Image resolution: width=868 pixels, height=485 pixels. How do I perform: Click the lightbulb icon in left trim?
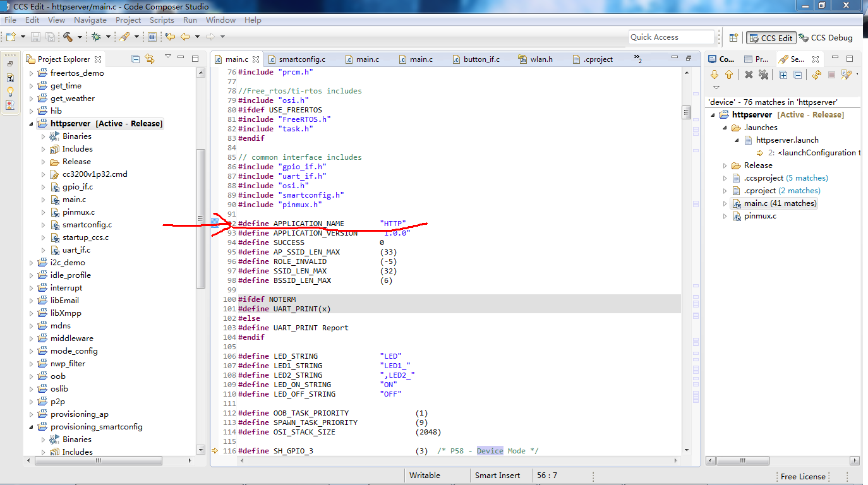(10, 92)
